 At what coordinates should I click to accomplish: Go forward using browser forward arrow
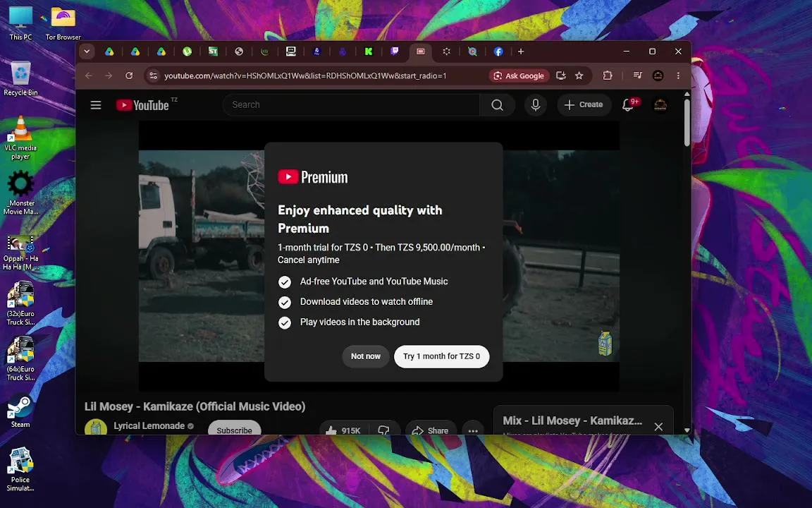[x=109, y=75]
